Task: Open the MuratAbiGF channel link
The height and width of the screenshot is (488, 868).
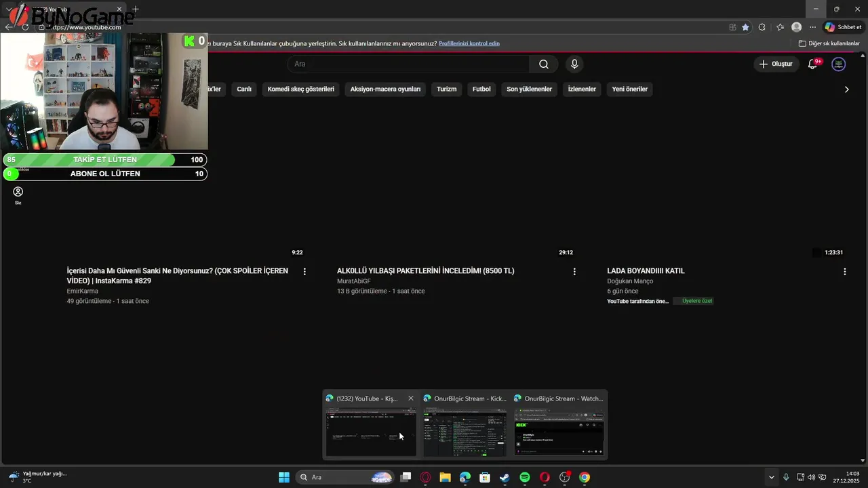Action: click(354, 281)
